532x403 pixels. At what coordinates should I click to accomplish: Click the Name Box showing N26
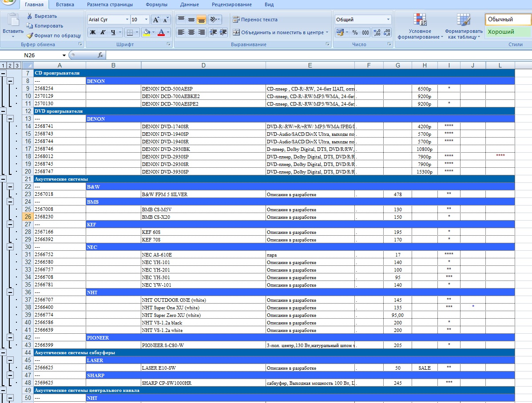pos(33,55)
